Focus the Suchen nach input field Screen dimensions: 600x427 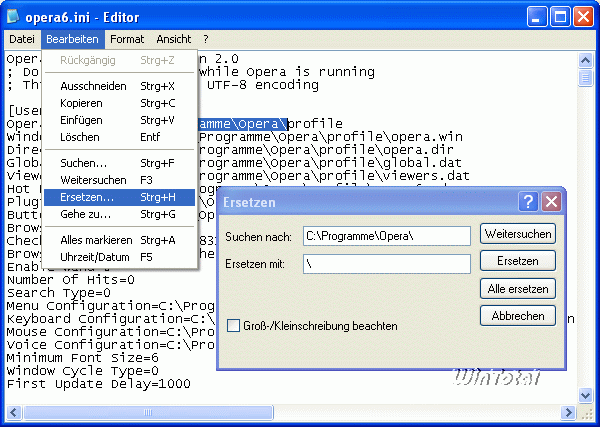tap(387, 236)
